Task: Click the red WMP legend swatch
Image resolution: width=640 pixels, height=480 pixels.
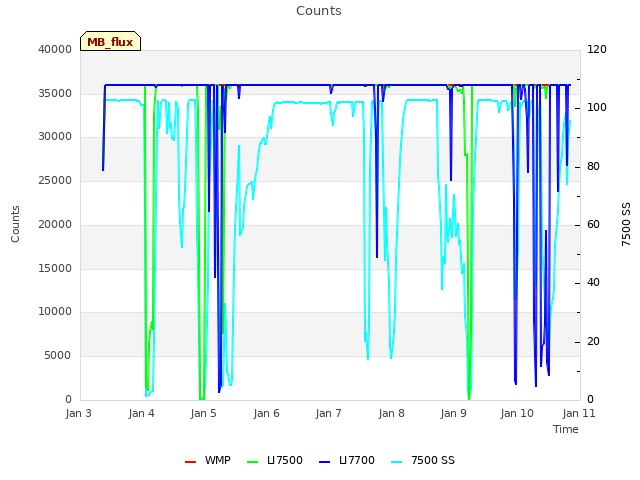Action: [x=190, y=462]
